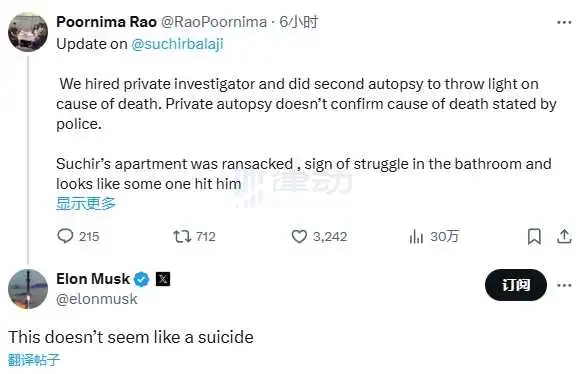Viewport: 587px width, 374px height.
Task: Click the Elon Musk display name
Action: pos(93,279)
